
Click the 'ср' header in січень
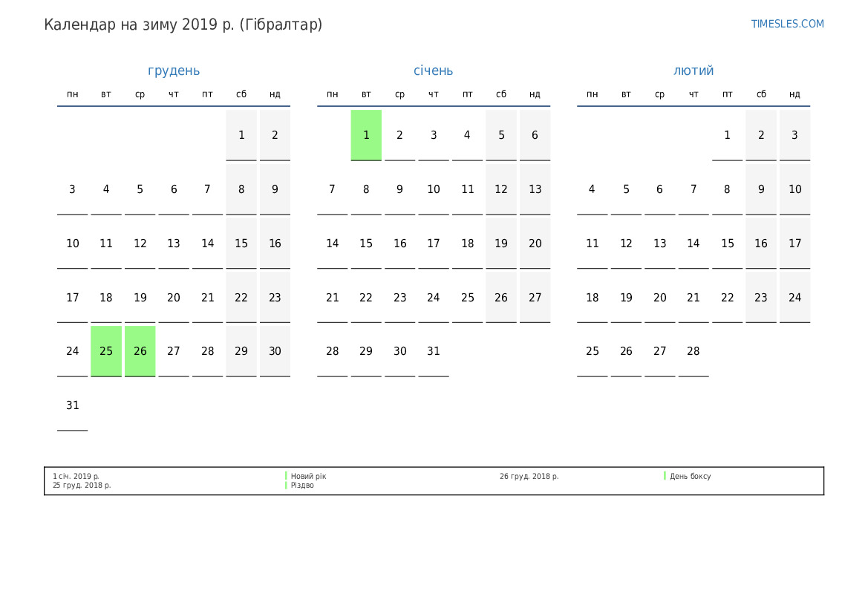coord(399,95)
